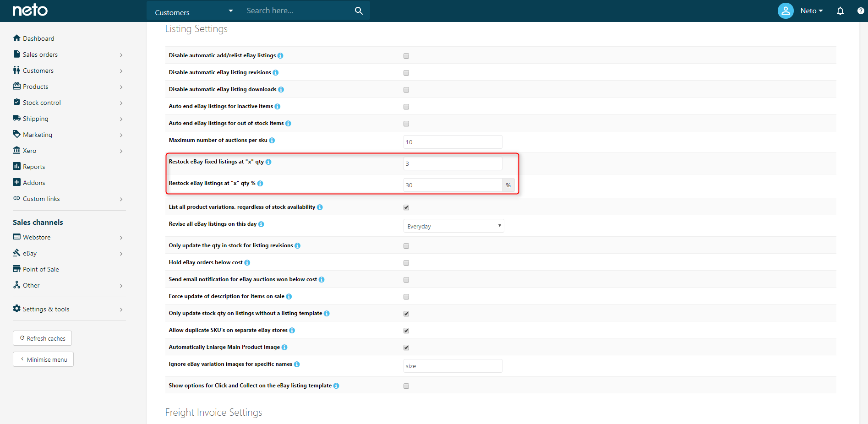The width and height of the screenshot is (868, 424).
Task: Expand the Products submenu chevron
Action: click(x=121, y=87)
